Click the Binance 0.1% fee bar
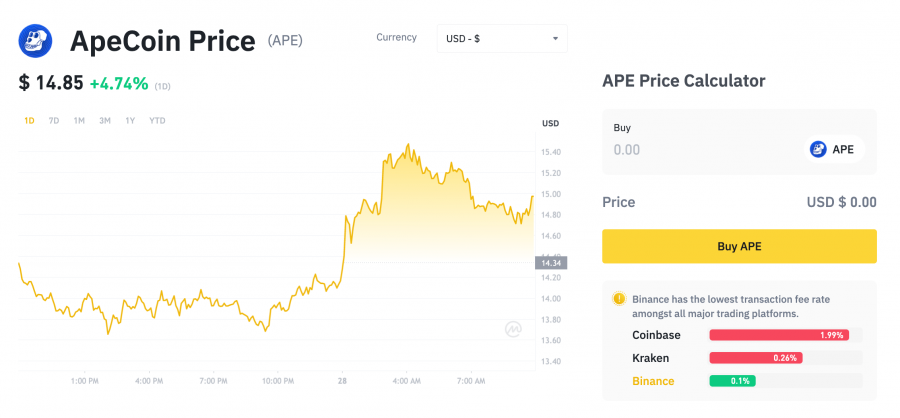 click(732, 381)
